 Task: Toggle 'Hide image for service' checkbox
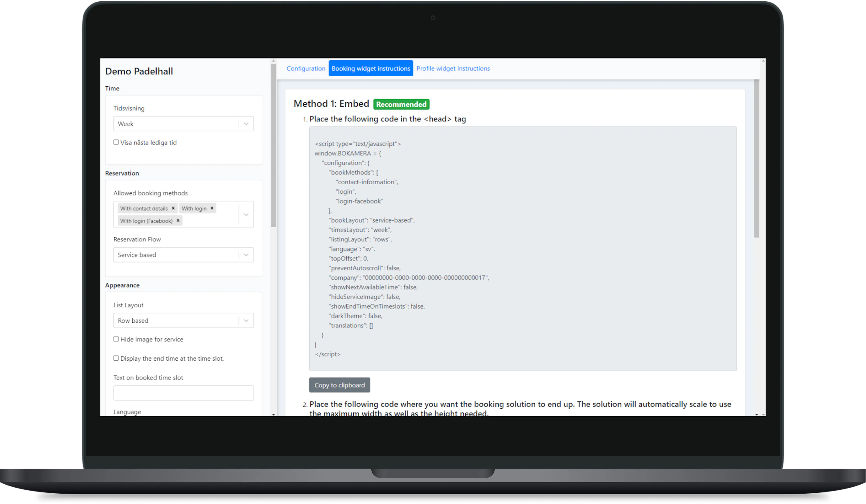point(116,339)
